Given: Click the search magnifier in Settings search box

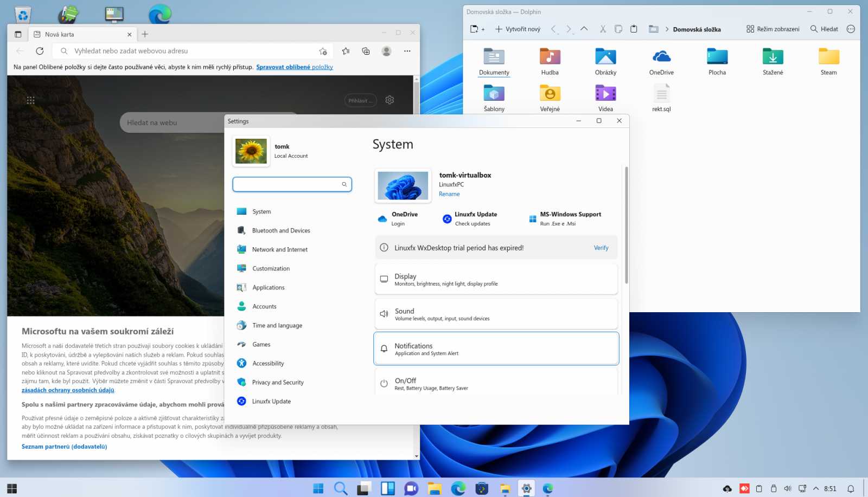Looking at the screenshot, I should click(x=344, y=184).
